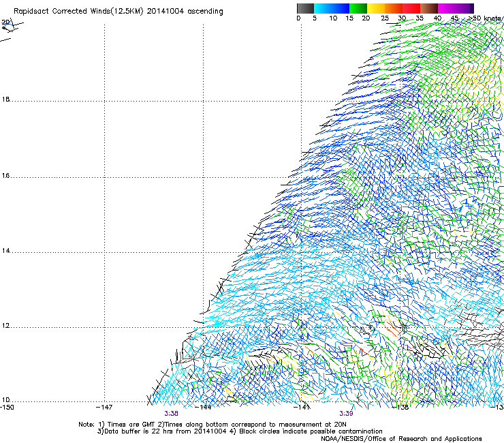Click the '15' legend scale label
This screenshot has width=504, height=443.
[x=349, y=18]
